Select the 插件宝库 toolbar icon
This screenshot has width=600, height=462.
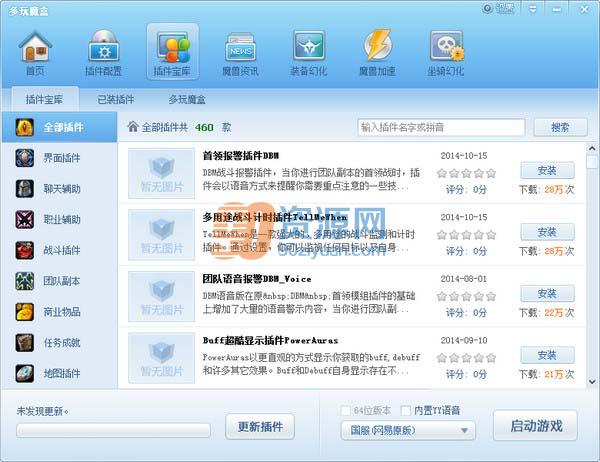(172, 52)
